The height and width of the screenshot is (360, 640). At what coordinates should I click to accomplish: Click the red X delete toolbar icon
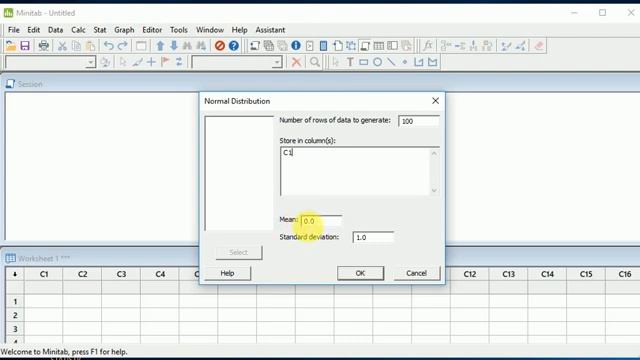click(296, 62)
